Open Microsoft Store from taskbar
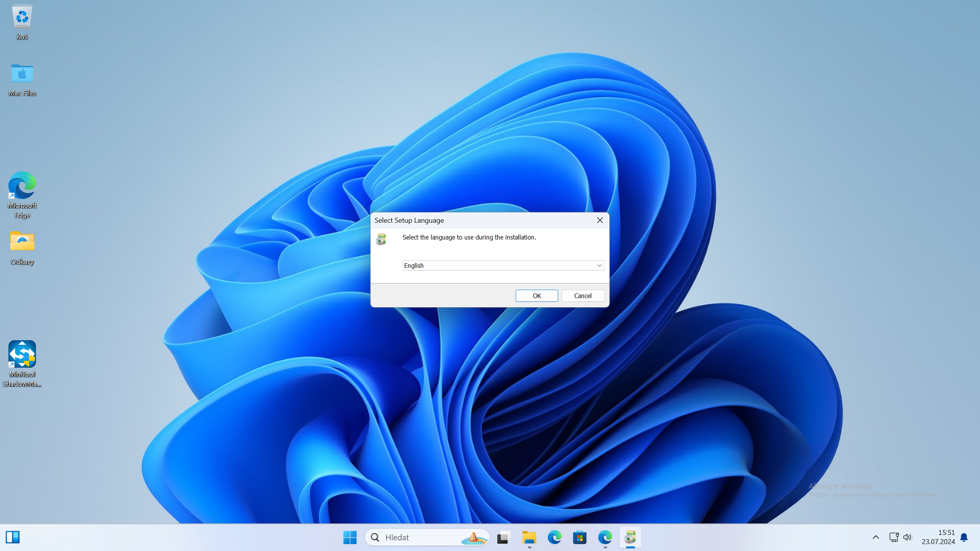Image resolution: width=980 pixels, height=551 pixels. (580, 537)
